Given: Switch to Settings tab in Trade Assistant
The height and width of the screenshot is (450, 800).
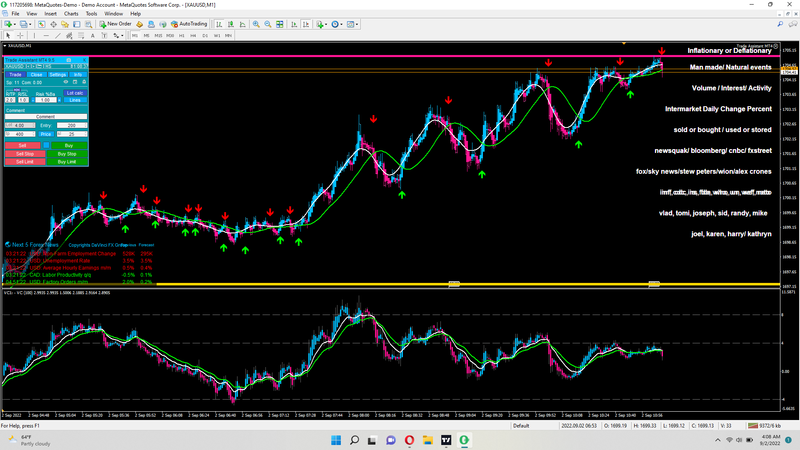Looking at the screenshot, I should tap(58, 74).
